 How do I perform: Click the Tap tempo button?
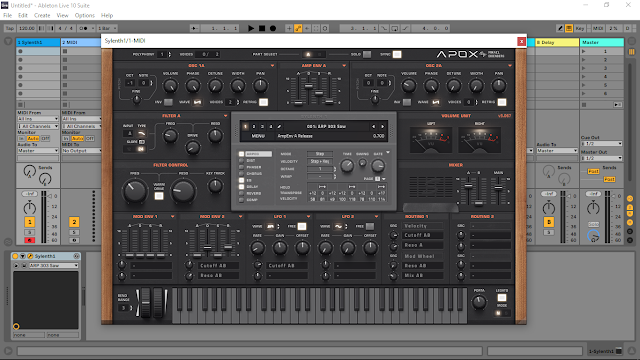click(x=10, y=28)
